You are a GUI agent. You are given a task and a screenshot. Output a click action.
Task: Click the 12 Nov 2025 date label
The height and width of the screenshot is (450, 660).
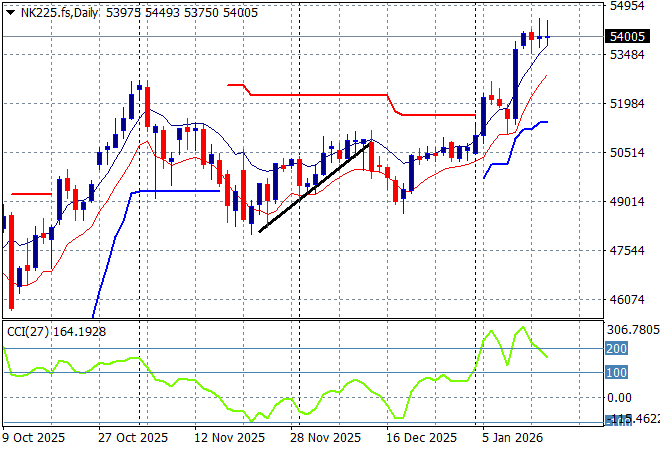tap(229, 438)
